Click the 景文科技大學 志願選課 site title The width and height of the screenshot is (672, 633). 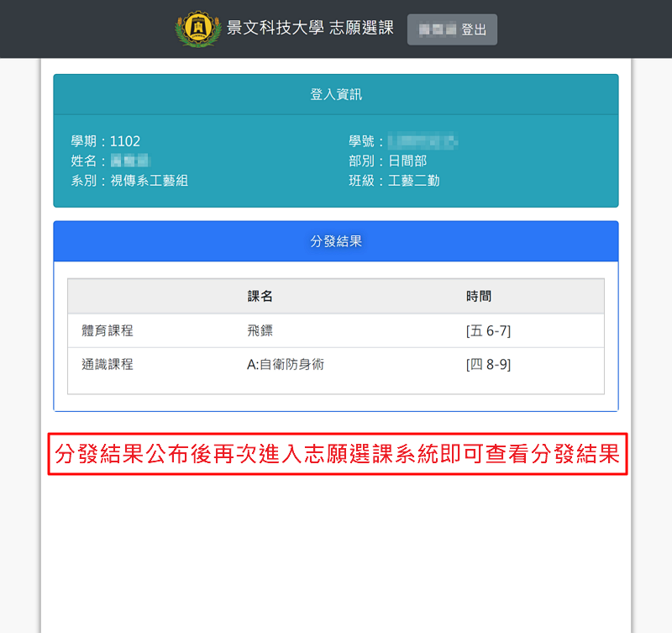310,29
